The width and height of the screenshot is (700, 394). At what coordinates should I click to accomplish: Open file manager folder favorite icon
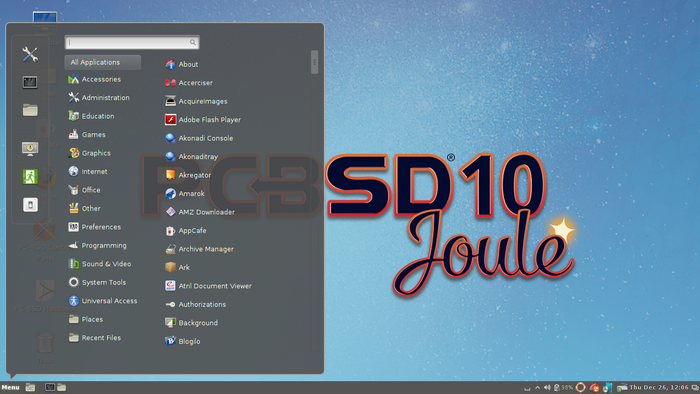click(x=30, y=110)
